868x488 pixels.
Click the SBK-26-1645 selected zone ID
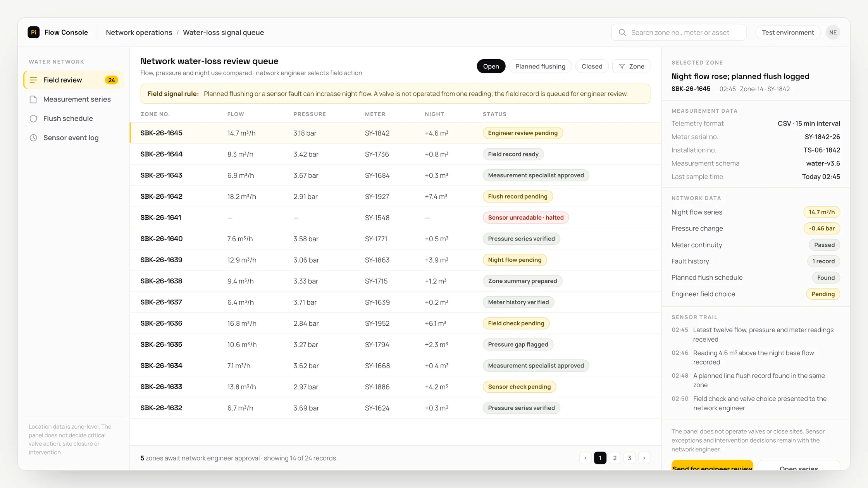[691, 89]
